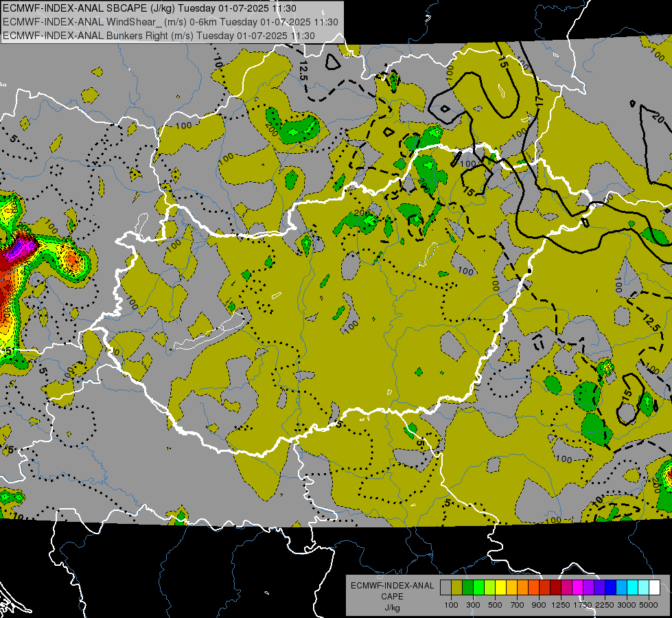The image size is (672, 618).
Task: Select the dark red legend swatch
Action: pyautogui.click(x=555, y=588)
